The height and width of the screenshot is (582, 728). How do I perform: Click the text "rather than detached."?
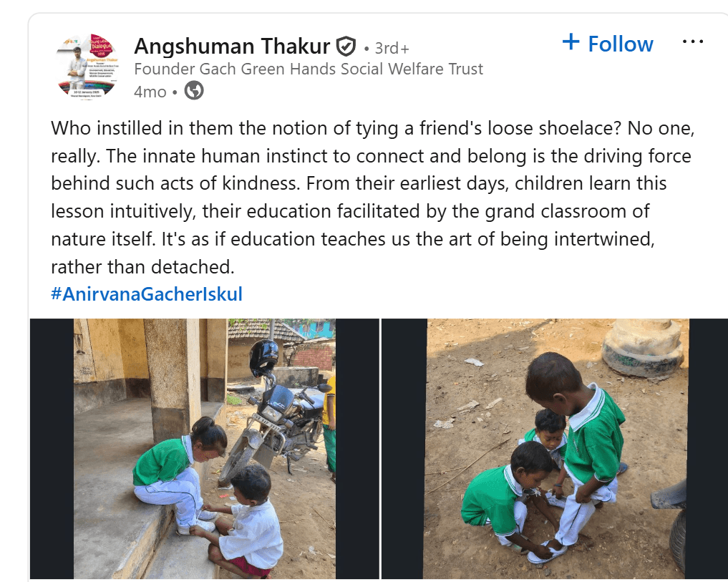pyautogui.click(x=142, y=267)
